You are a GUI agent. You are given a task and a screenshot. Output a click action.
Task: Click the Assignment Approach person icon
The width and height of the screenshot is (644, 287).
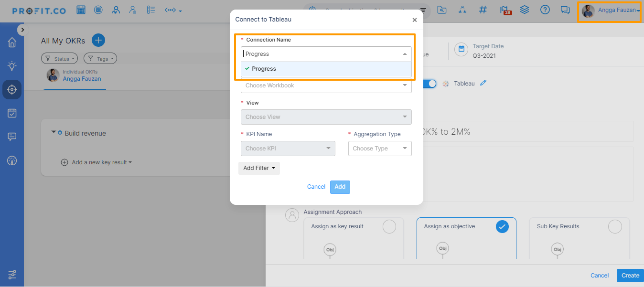(x=292, y=215)
